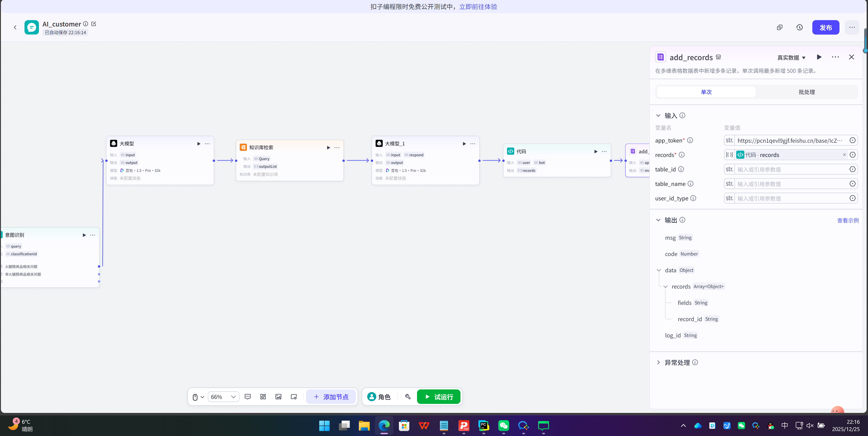Click the 发布 publish button

click(x=825, y=27)
